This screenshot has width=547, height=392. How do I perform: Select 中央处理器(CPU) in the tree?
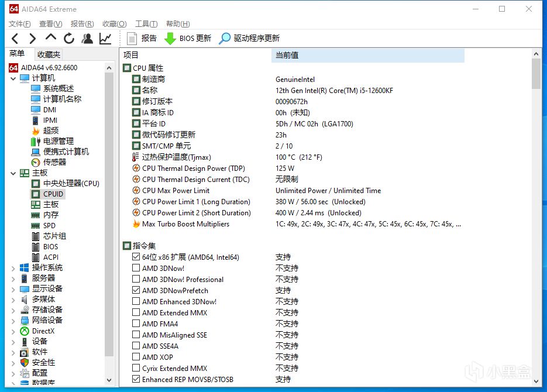tap(66, 184)
